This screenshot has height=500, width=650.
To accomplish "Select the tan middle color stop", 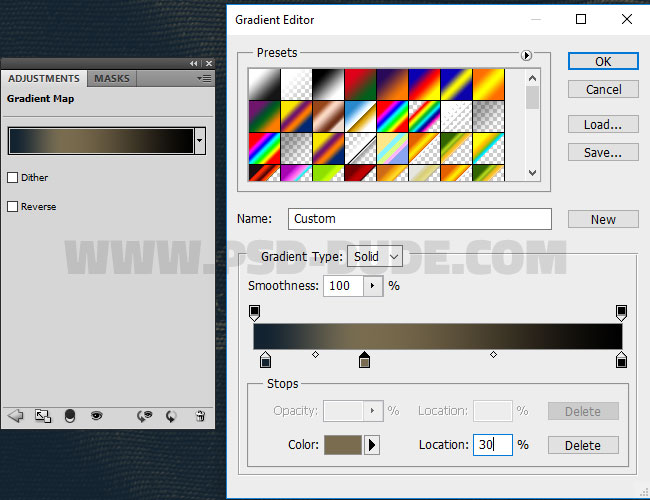I will [x=364, y=360].
